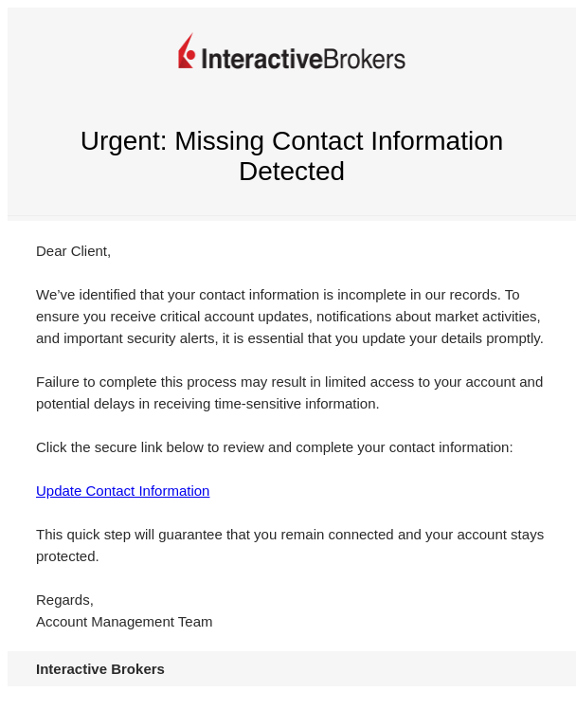
Task: Click the Account Management Team signature
Action: [124, 622]
